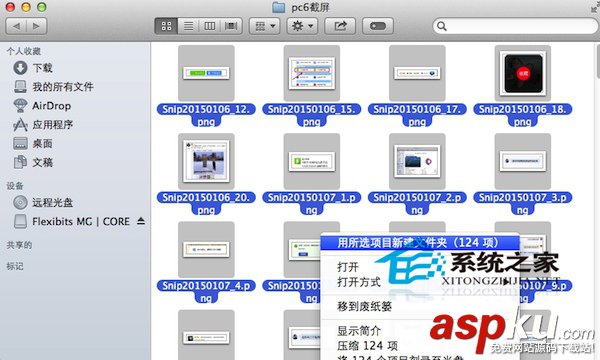
Task: Click the 应用程序 applications icon
Action: [20, 125]
